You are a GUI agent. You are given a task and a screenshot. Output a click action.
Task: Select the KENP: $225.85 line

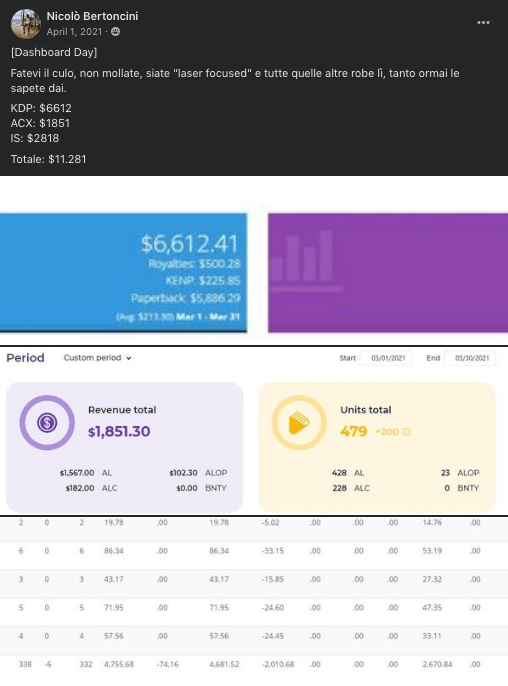tap(203, 281)
